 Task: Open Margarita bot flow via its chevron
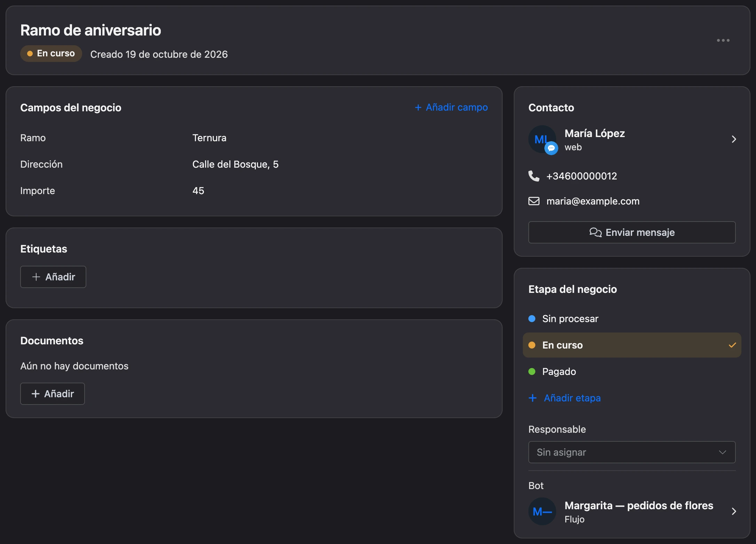click(734, 511)
